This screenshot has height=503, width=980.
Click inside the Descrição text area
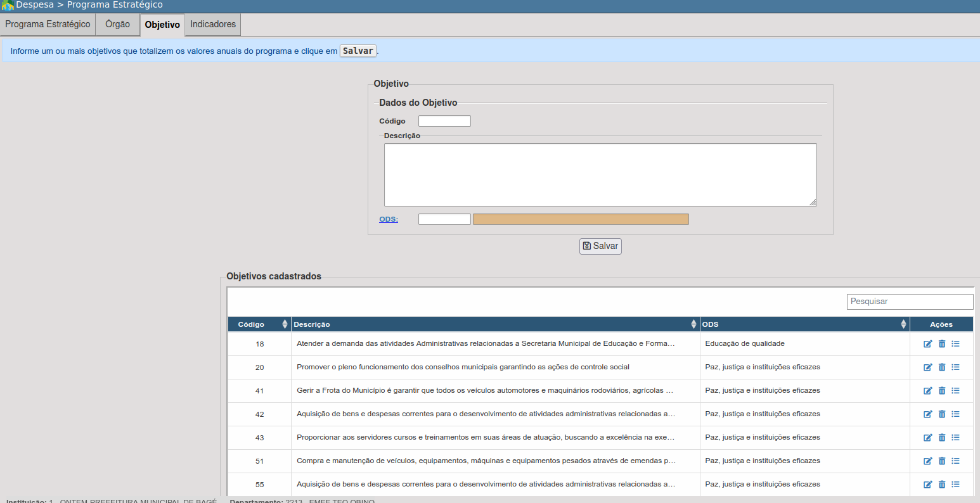pyautogui.click(x=600, y=175)
